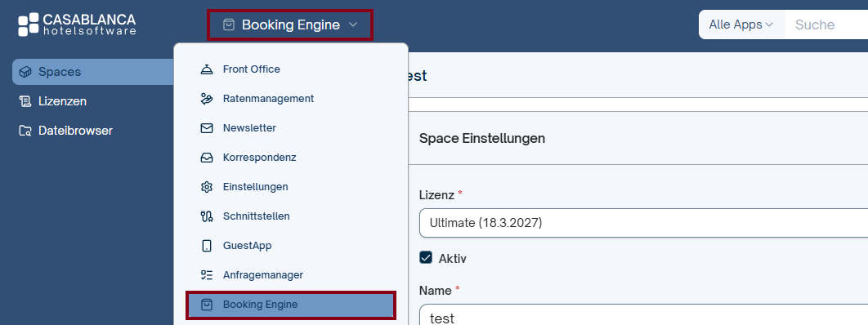Go to Spaces in the sidebar
The height and width of the screenshot is (325, 868).
93,72
